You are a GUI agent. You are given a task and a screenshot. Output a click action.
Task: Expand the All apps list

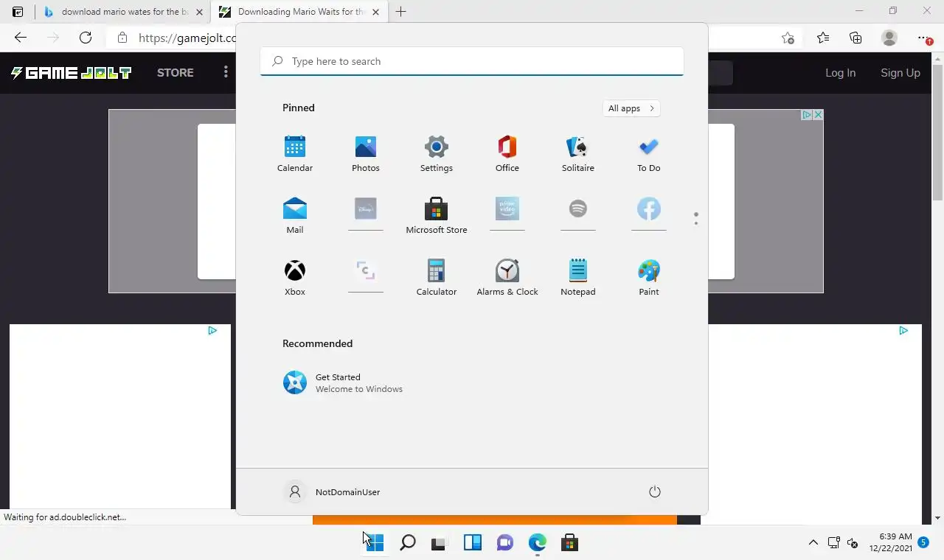[x=631, y=108]
